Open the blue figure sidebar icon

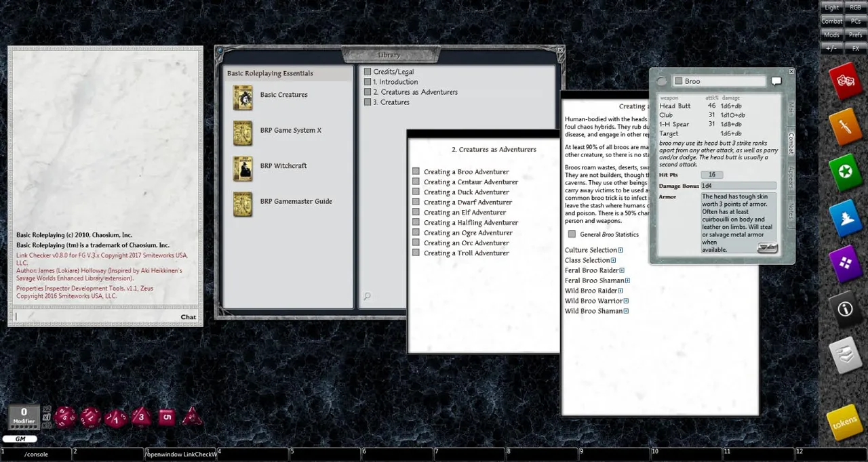[845, 217]
